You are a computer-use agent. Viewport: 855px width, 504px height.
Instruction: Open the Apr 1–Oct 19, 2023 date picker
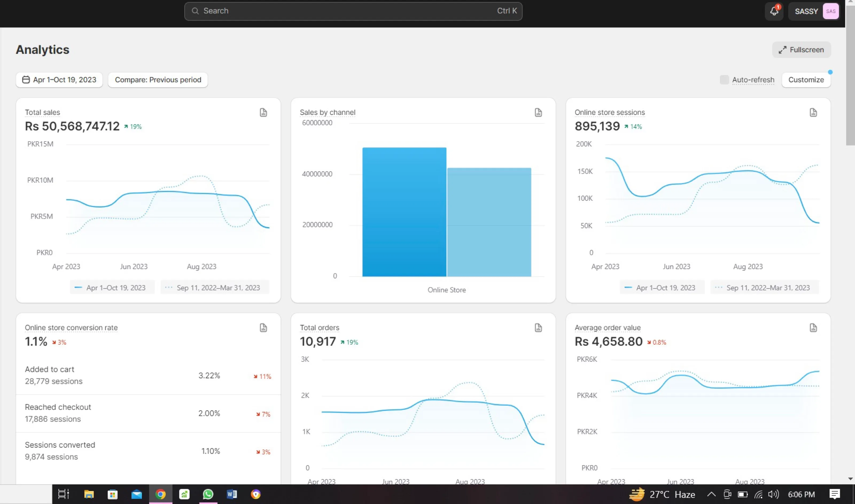point(59,80)
